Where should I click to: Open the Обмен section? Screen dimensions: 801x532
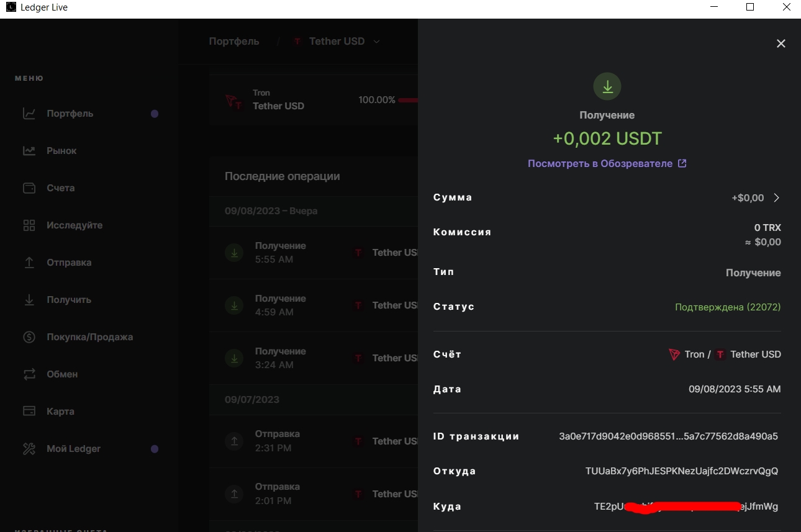point(62,374)
